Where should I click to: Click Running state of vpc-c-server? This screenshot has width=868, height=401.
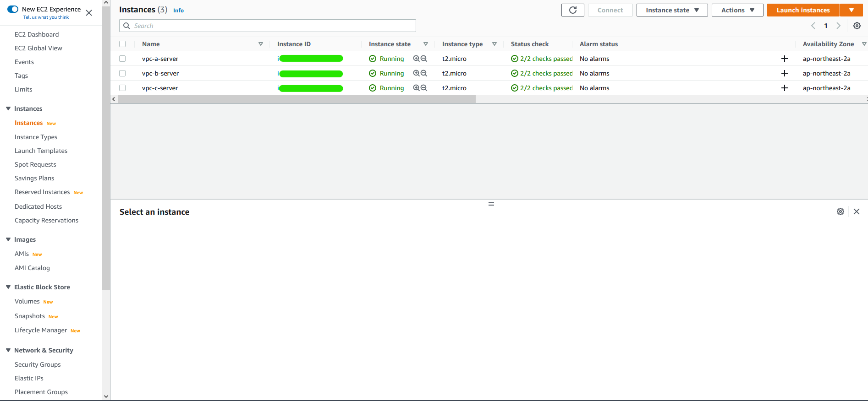click(x=386, y=88)
